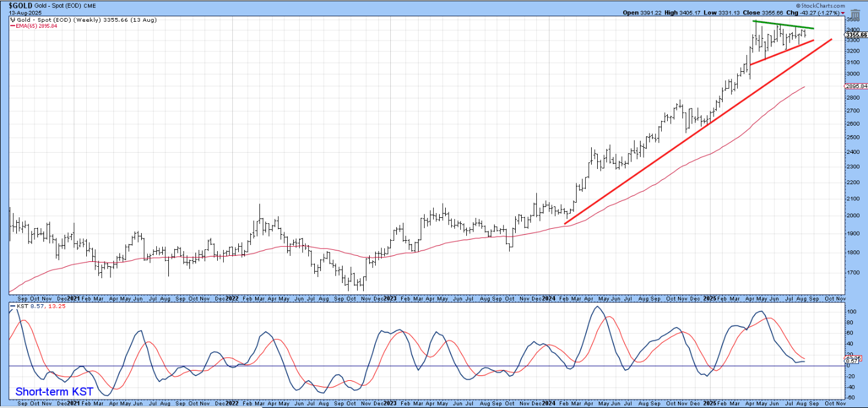The height and width of the screenshot is (408, 868).
Task: Click the blue Short-term KST annotation text
Action: click(54, 392)
